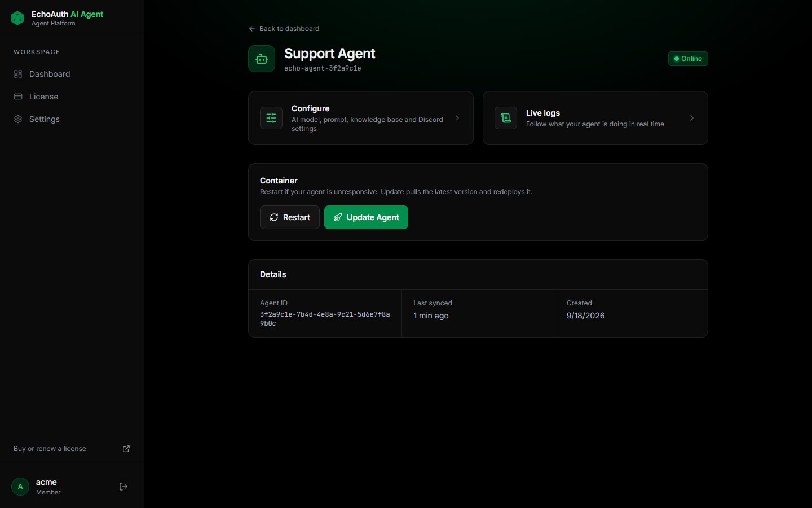This screenshot has width=812, height=508.
Task: Open the Live logs card
Action: tap(595, 118)
